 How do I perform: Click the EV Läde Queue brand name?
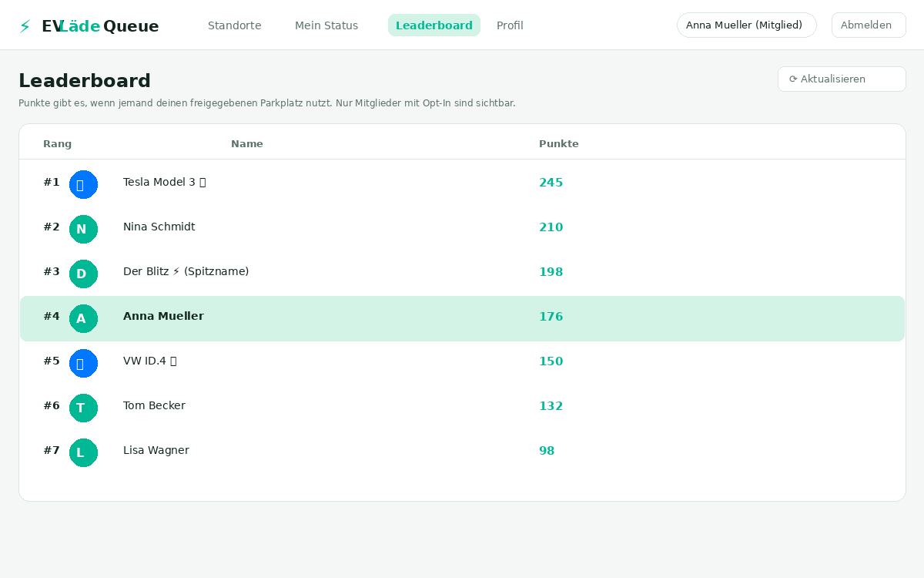(100, 26)
